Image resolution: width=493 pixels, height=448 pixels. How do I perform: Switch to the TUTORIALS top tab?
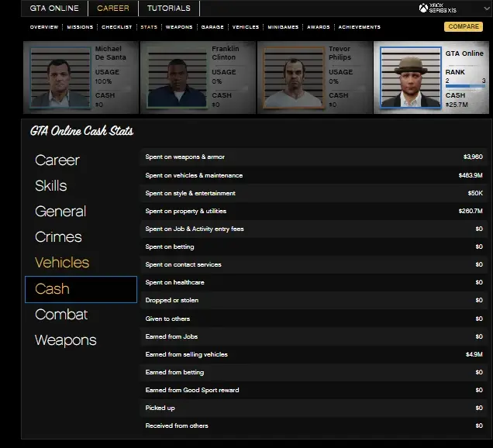pyautogui.click(x=169, y=9)
